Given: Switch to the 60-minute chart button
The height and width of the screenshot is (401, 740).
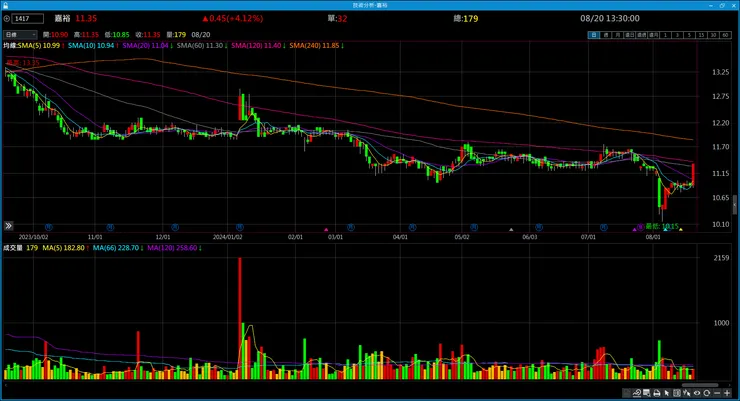Looking at the screenshot, I should (725, 35).
